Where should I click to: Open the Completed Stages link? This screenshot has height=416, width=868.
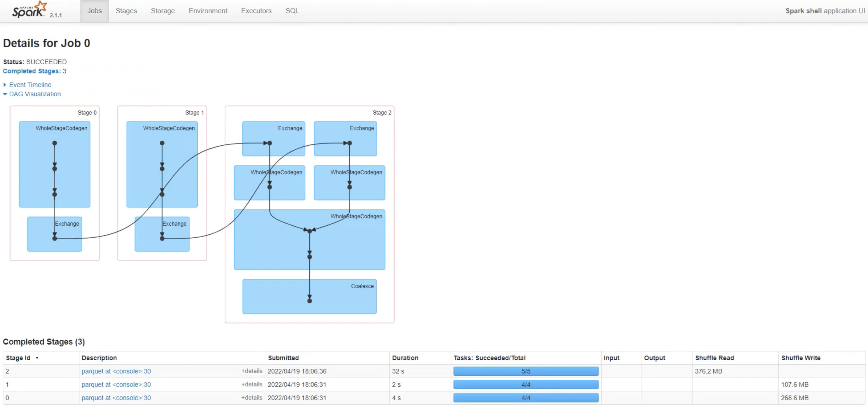click(x=32, y=71)
